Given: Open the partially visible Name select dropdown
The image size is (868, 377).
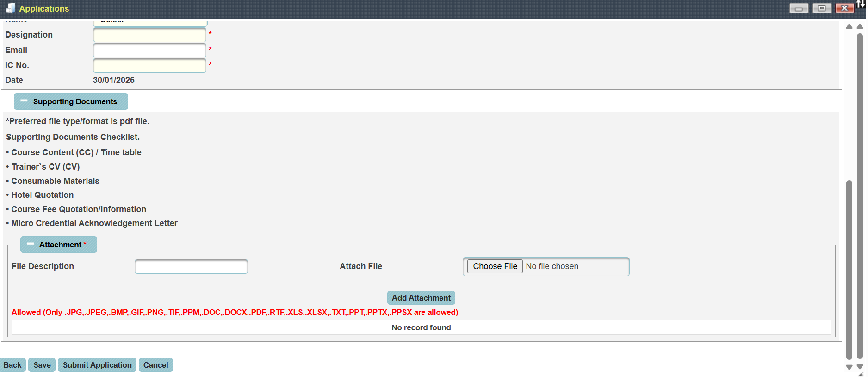Looking at the screenshot, I should pyautogui.click(x=150, y=22).
